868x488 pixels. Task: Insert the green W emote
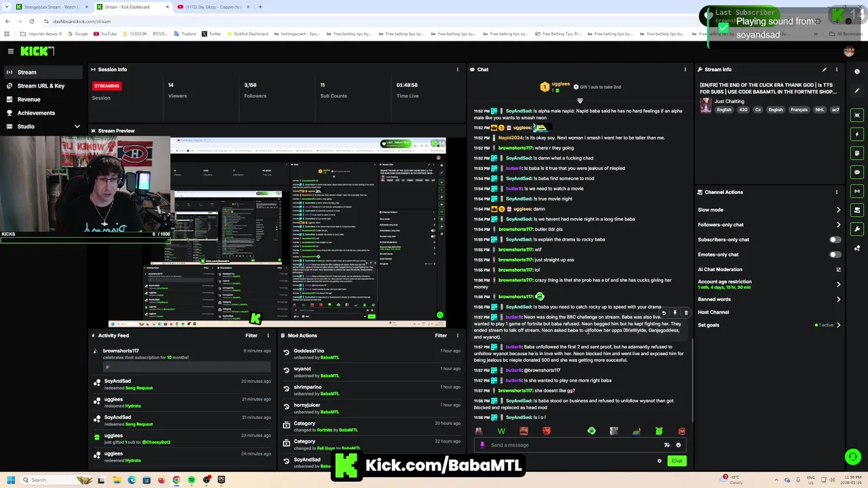pos(501,431)
